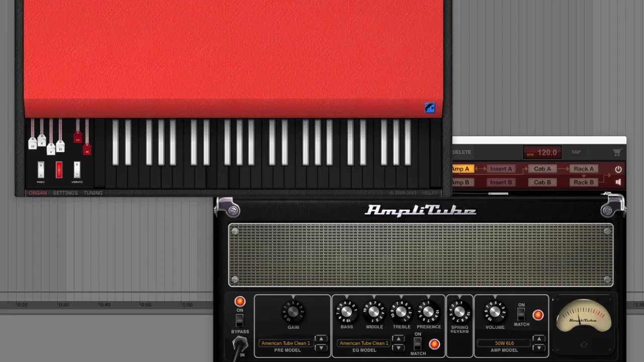Click the amp ON bypass LED
The width and height of the screenshot is (644, 362).
pyautogui.click(x=239, y=301)
